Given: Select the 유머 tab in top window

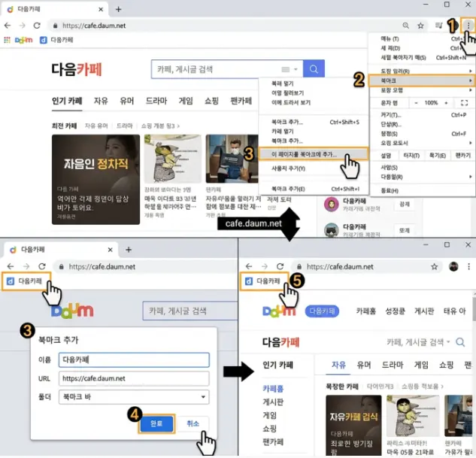Looking at the screenshot, I should [x=127, y=101].
